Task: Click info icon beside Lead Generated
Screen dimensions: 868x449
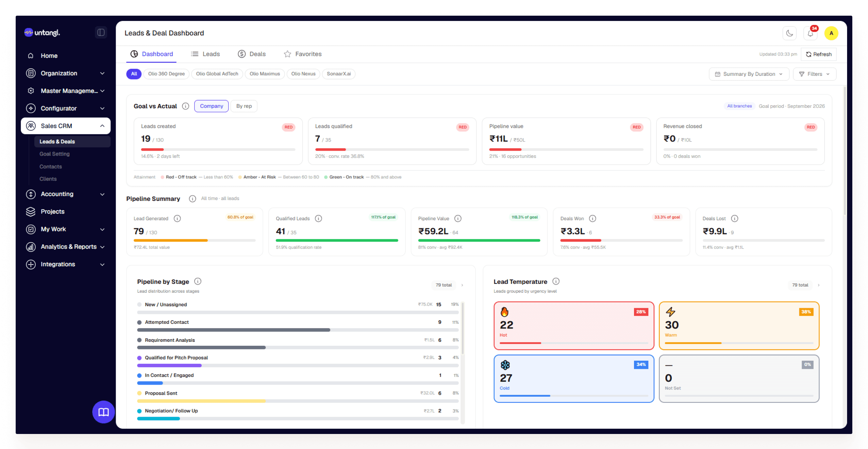Action: point(177,219)
